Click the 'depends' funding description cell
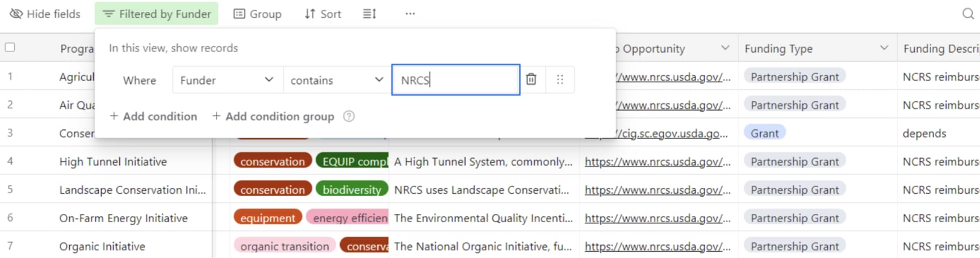980x258 pixels. (x=938, y=133)
